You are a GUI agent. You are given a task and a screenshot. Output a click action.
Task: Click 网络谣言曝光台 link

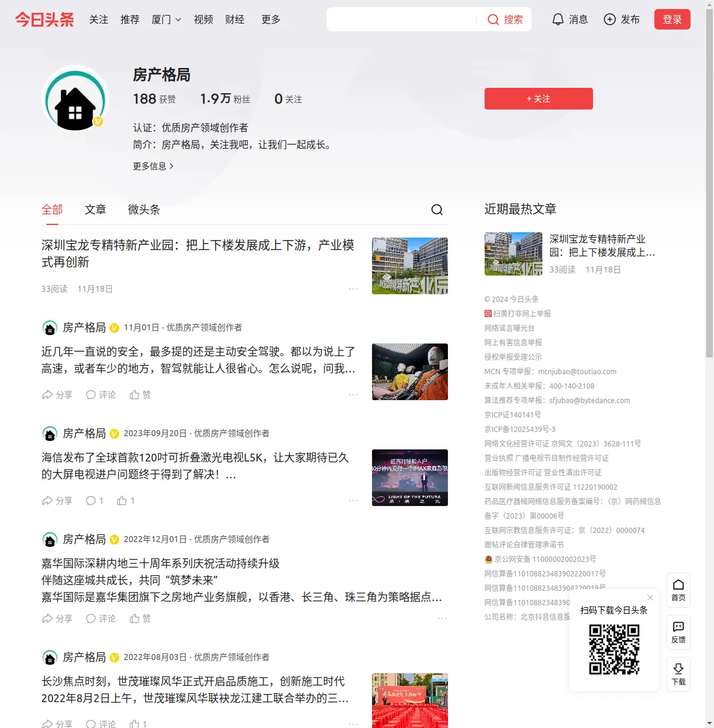tap(509, 328)
